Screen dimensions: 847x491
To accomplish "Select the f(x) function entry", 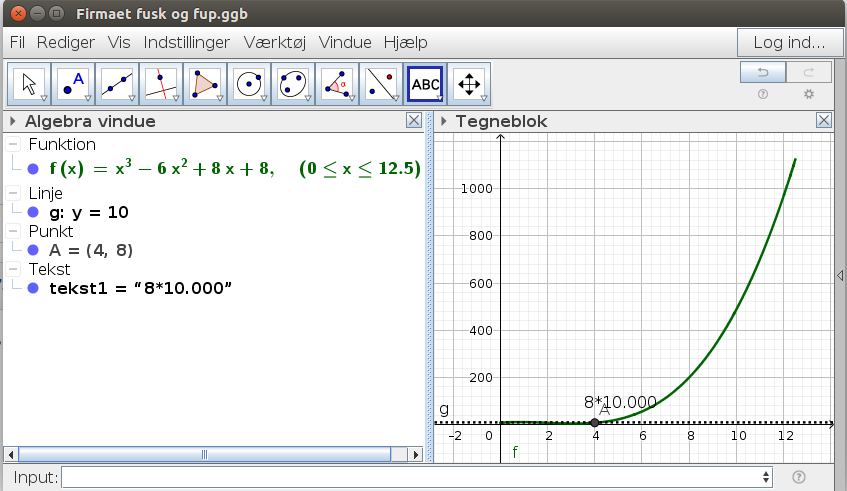I will tap(235, 169).
